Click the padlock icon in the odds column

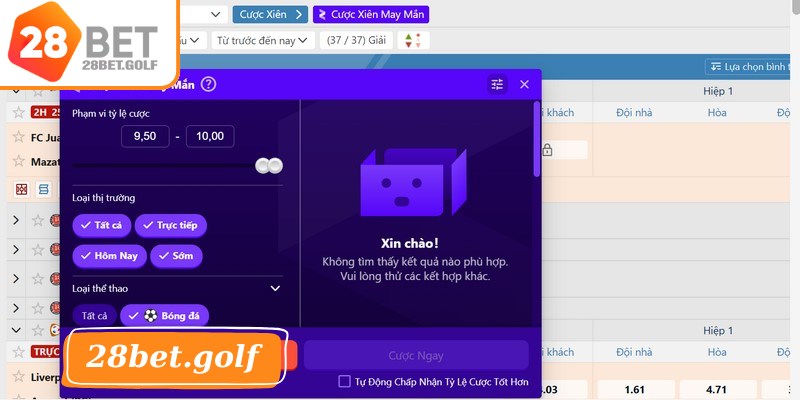[x=547, y=150]
